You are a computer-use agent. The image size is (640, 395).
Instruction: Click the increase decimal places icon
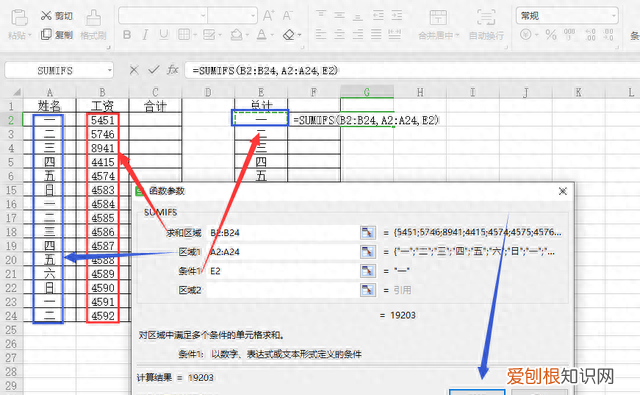[590, 35]
